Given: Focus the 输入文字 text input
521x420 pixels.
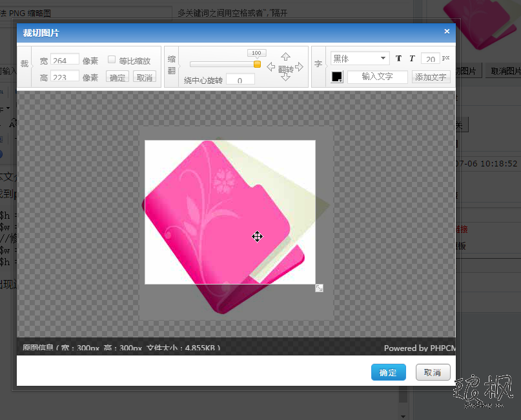Looking at the screenshot, I should tap(378, 77).
